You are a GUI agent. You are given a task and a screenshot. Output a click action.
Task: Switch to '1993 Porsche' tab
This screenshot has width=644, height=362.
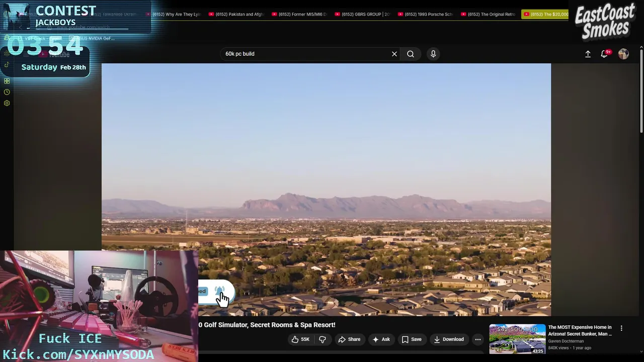point(425,14)
